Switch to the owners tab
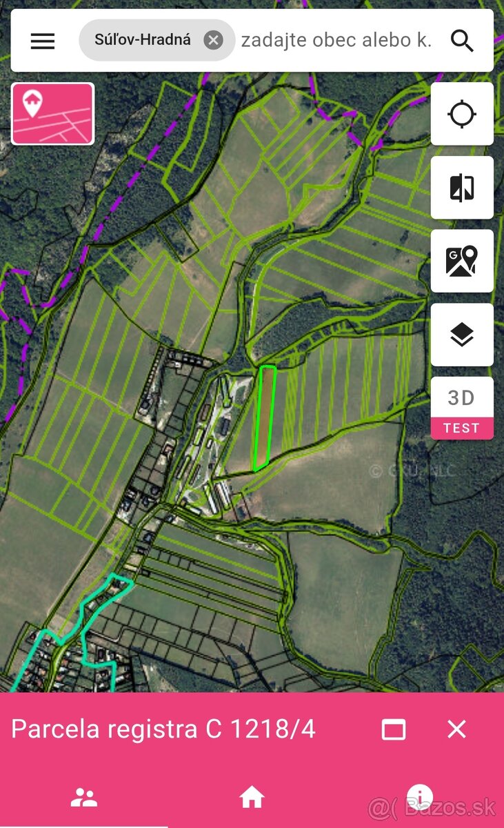 coord(84,798)
